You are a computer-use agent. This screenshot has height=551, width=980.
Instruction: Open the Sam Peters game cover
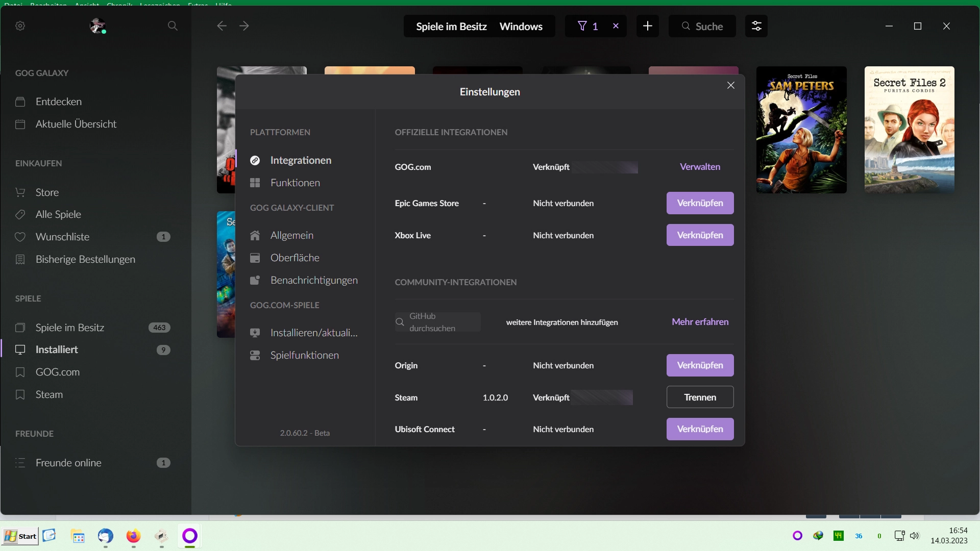click(x=801, y=130)
